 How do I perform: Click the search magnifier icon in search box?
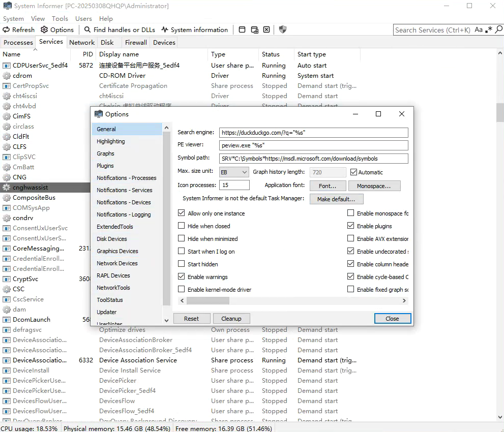(x=498, y=29)
